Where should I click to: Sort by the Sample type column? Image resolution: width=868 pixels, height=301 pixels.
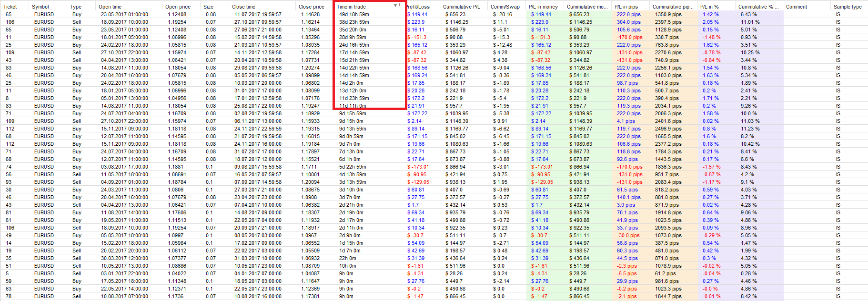848,7
